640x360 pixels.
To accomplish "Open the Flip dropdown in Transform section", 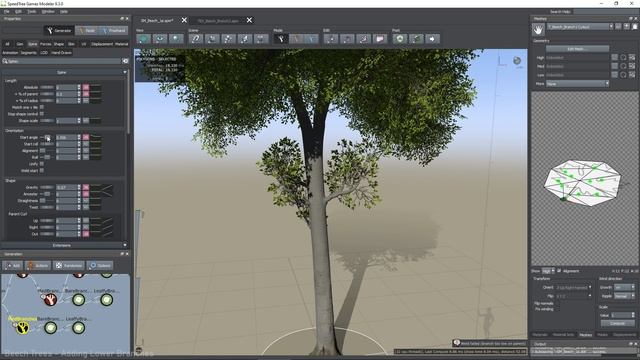I will 573,296.
